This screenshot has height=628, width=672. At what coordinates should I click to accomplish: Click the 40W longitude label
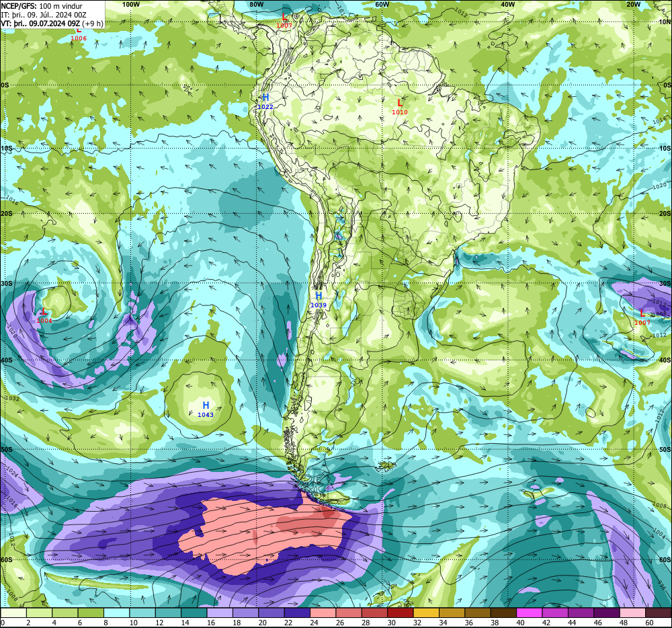point(507,4)
